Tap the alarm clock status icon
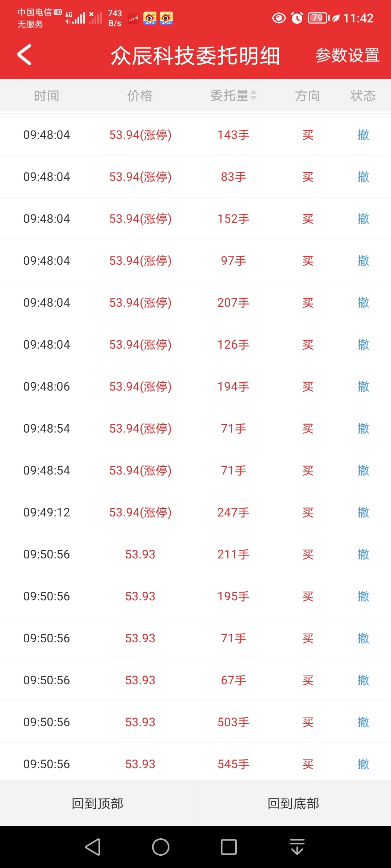 (x=297, y=18)
